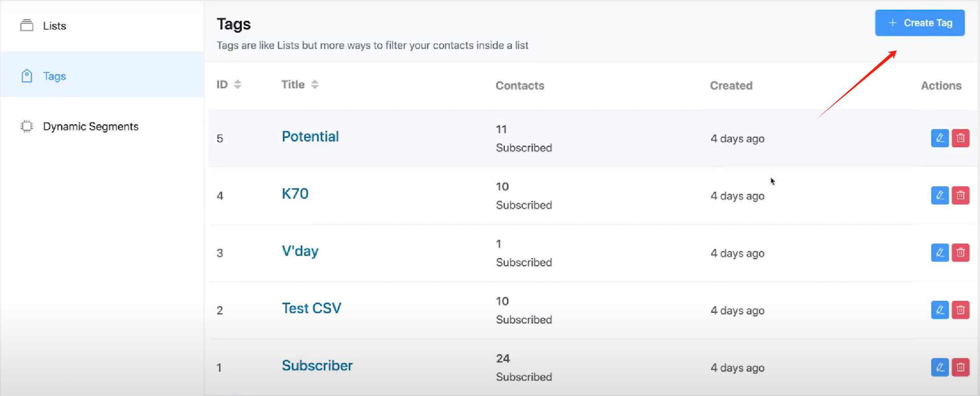
Task: Toggle sort order on the Title column
Action: [314, 84]
